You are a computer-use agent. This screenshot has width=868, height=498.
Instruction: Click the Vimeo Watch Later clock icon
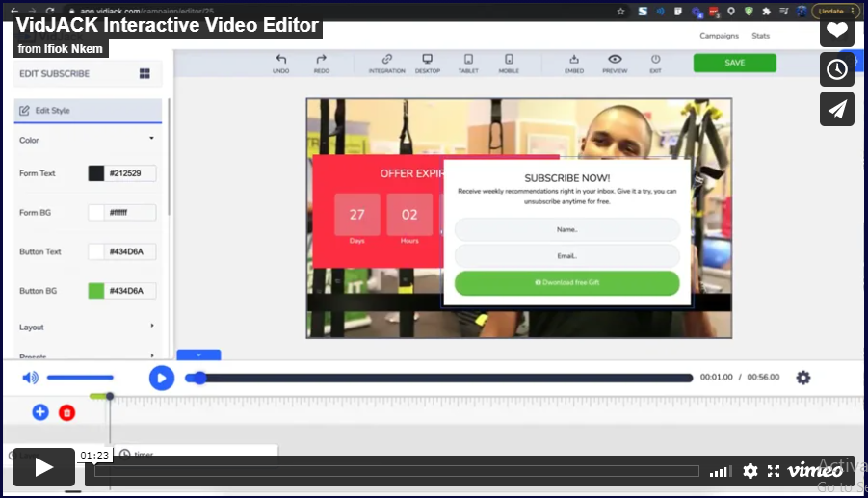837,69
